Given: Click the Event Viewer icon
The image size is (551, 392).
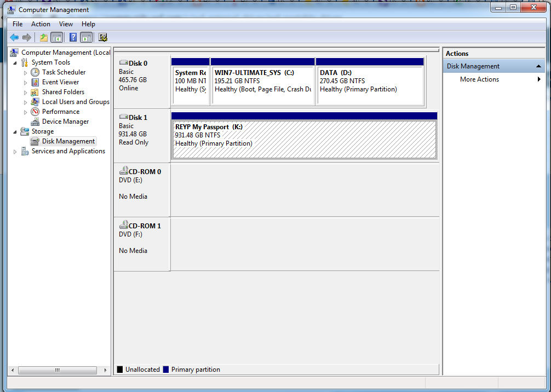Looking at the screenshot, I should pos(35,82).
